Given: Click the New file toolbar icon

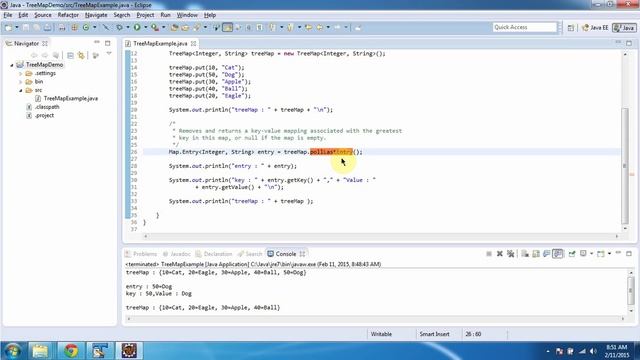Looking at the screenshot, I should 8,27.
